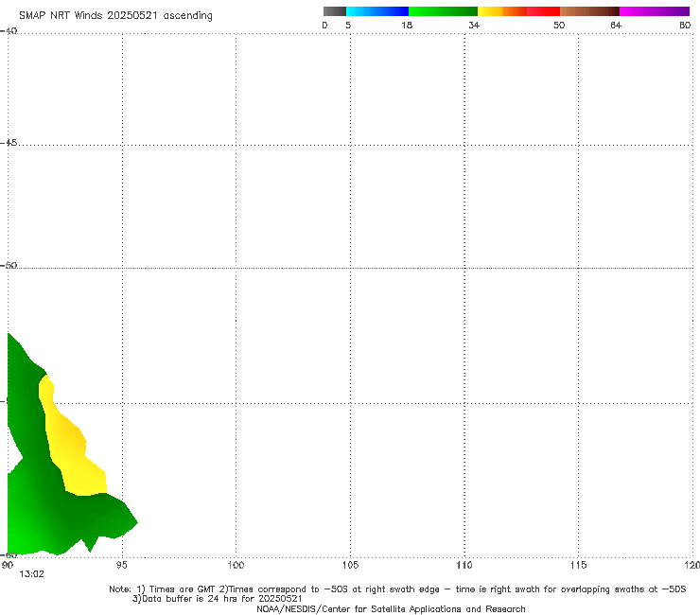Screen dimensions: 700x615
Task: Click the green segment of the wind color bar
Action: 443,11
